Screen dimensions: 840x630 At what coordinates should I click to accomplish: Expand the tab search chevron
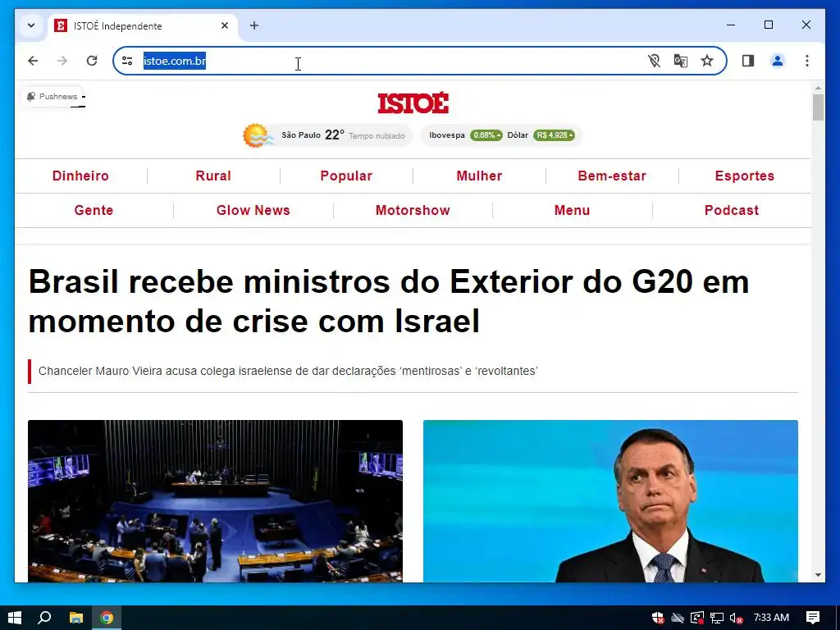[31, 25]
